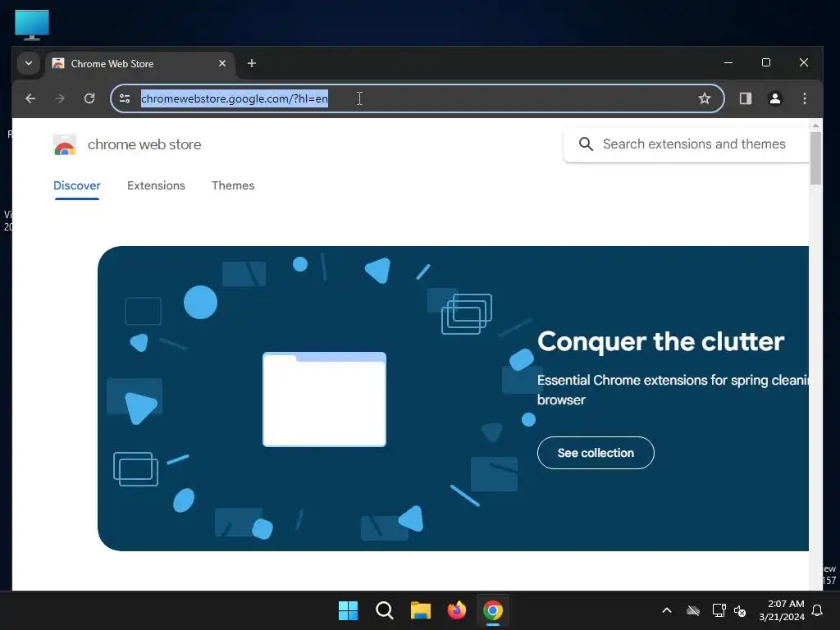
Task: Launch Firefox from the taskbar
Action: tap(456, 610)
